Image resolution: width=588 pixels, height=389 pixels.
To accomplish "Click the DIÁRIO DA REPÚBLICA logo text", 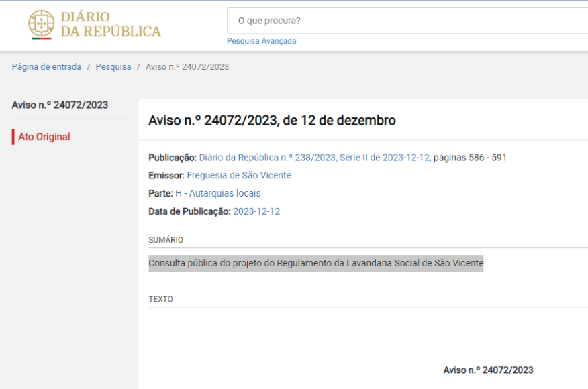I will pos(111,24).
